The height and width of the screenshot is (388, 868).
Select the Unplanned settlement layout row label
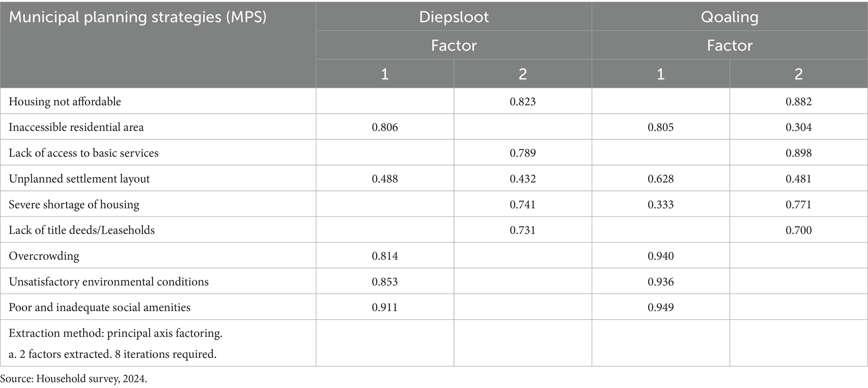pos(79,179)
